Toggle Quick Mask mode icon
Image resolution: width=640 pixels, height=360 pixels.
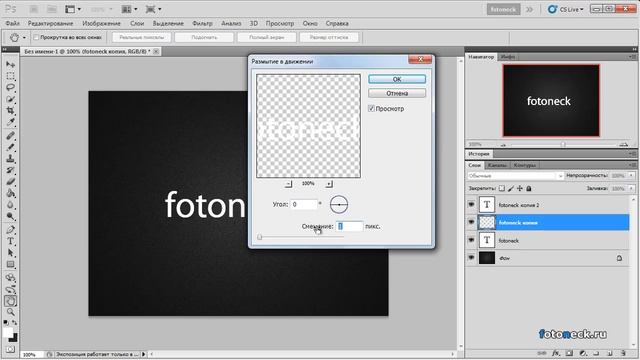tap(10, 349)
